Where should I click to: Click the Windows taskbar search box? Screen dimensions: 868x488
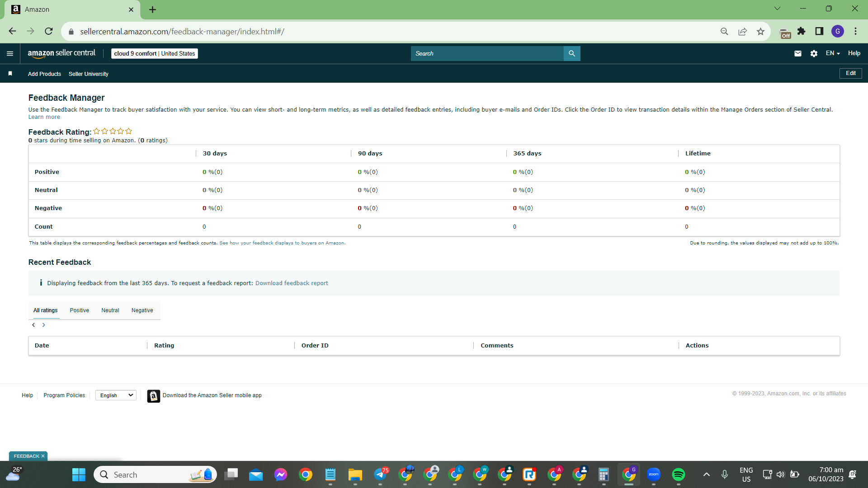(155, 474)
